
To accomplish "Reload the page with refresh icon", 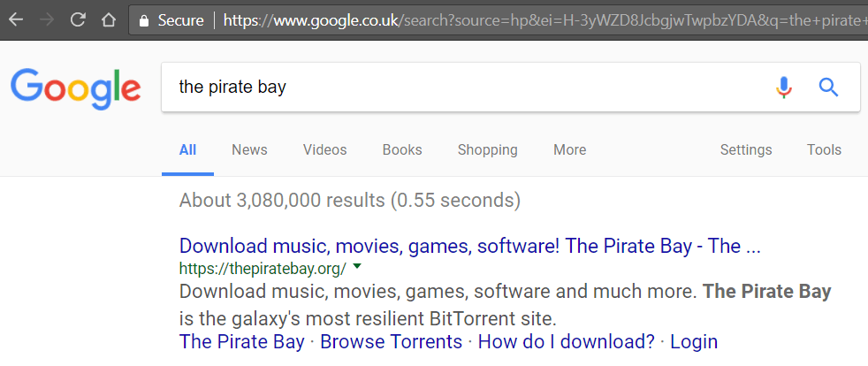I will (78, 20).
